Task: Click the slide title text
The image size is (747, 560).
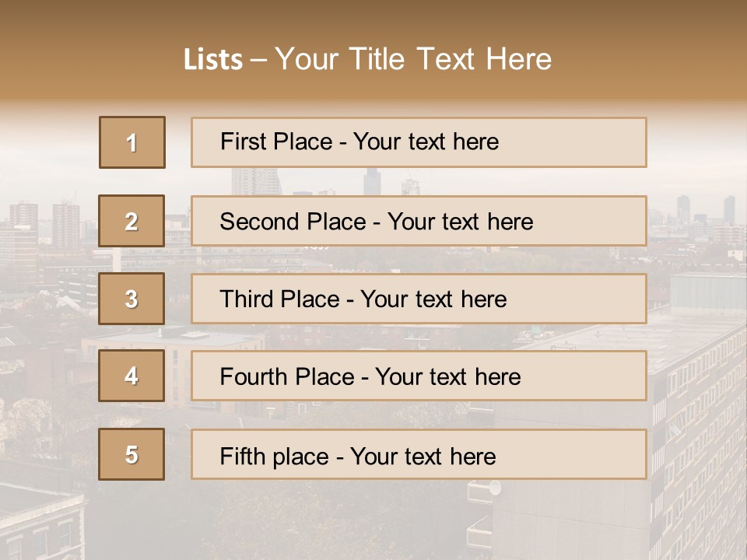Action: pyautogui.click(x=367, y=59)
